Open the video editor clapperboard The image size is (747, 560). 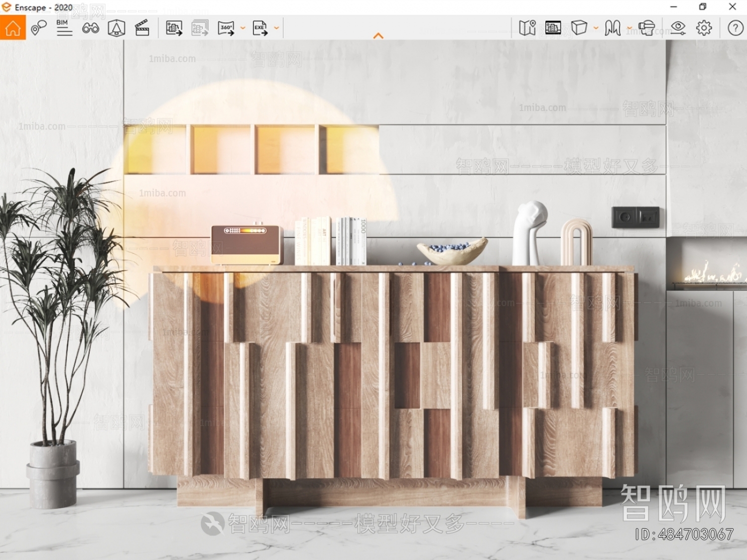(x=142, y=28)
